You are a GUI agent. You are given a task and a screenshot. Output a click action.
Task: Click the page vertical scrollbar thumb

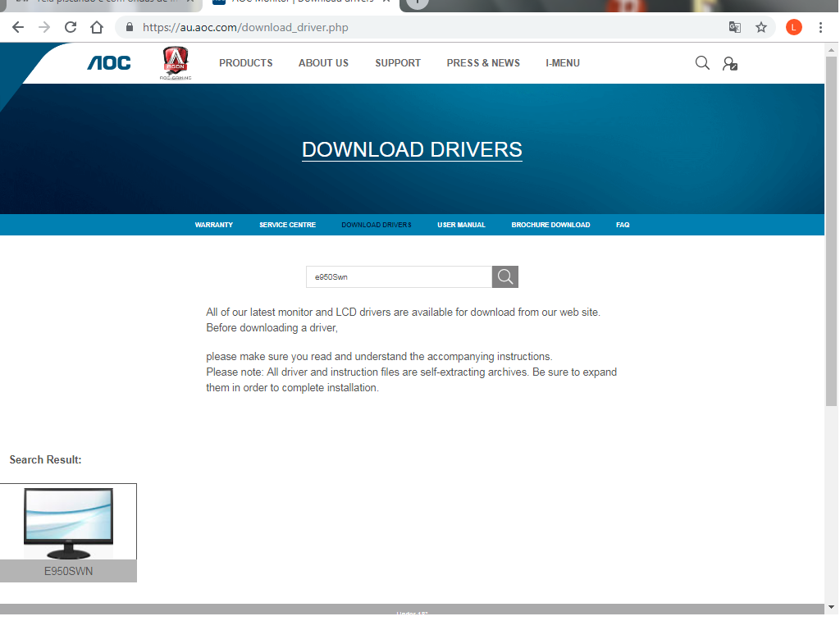point(831,231)
